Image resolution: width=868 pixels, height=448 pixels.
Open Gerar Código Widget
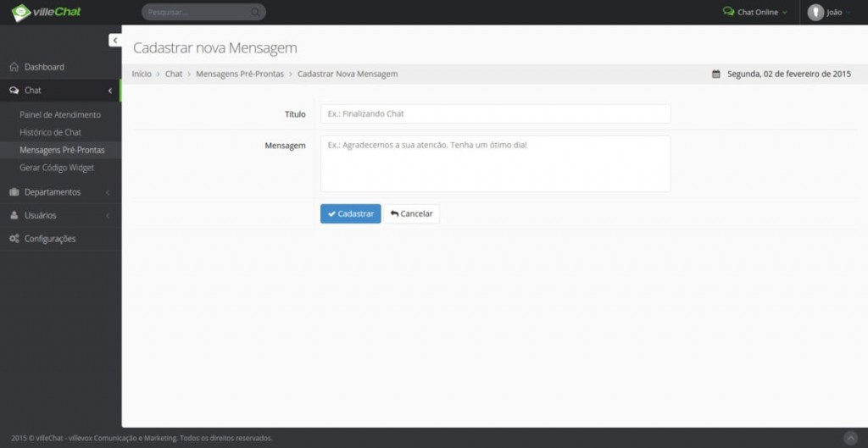(57, 168)
